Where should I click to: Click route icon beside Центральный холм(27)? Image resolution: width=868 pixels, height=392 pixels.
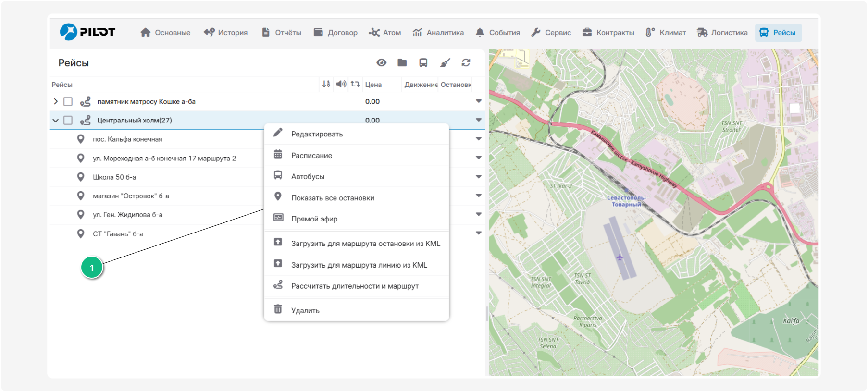tap(86, 121)
